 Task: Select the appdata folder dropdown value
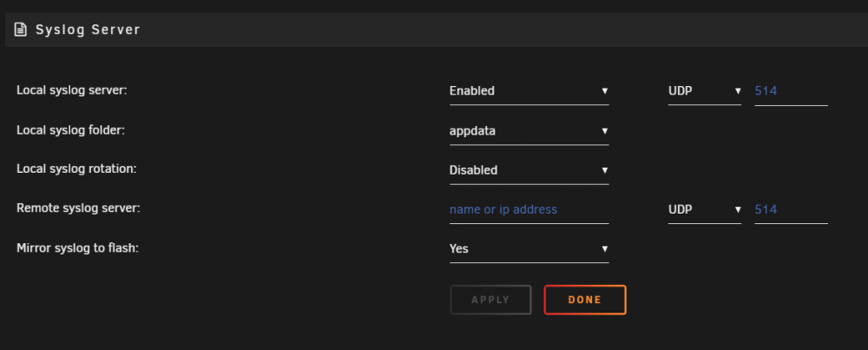(x=529, y=131)
